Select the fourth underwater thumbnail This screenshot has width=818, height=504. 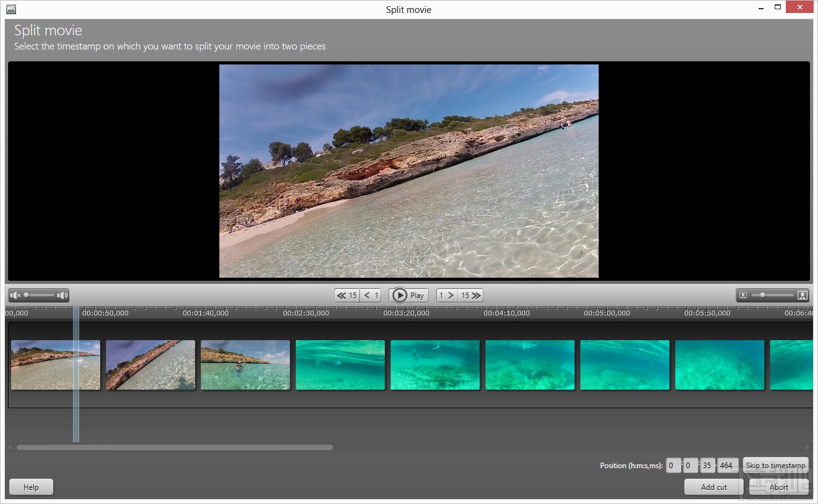[x=340, y=365]
